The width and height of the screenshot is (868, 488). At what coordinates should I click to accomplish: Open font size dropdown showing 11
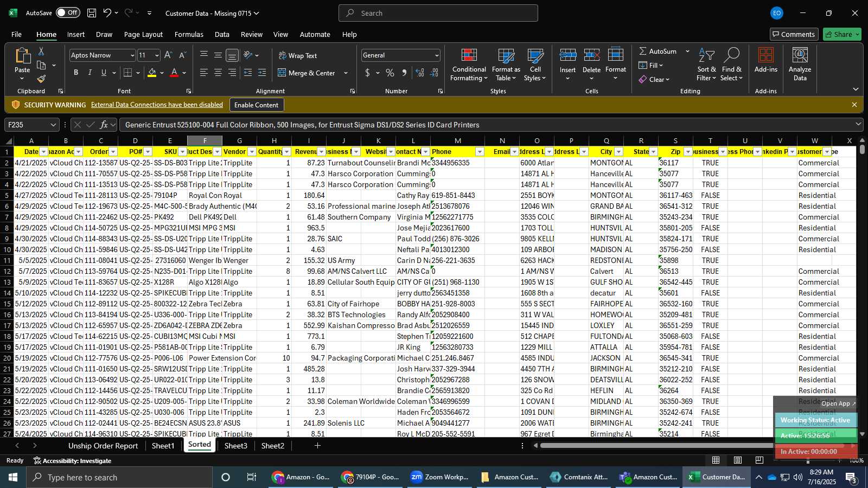coord(157,55)
